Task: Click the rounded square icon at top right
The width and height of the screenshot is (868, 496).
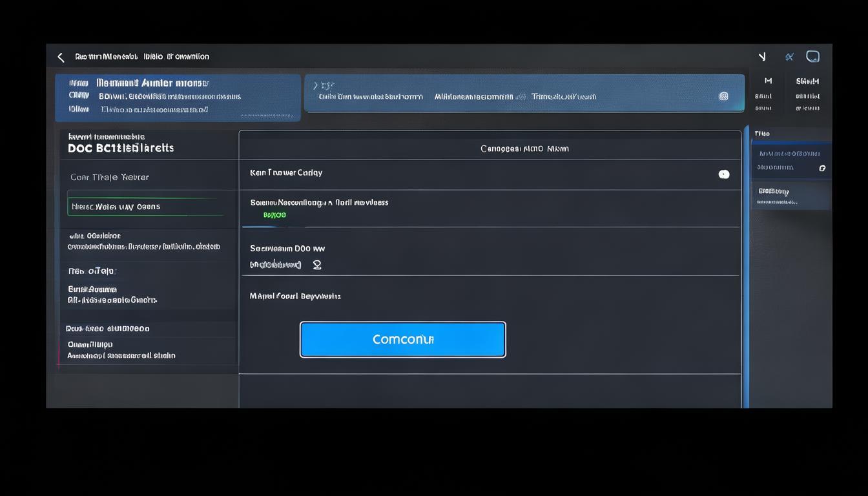Action: click(812, 57)
